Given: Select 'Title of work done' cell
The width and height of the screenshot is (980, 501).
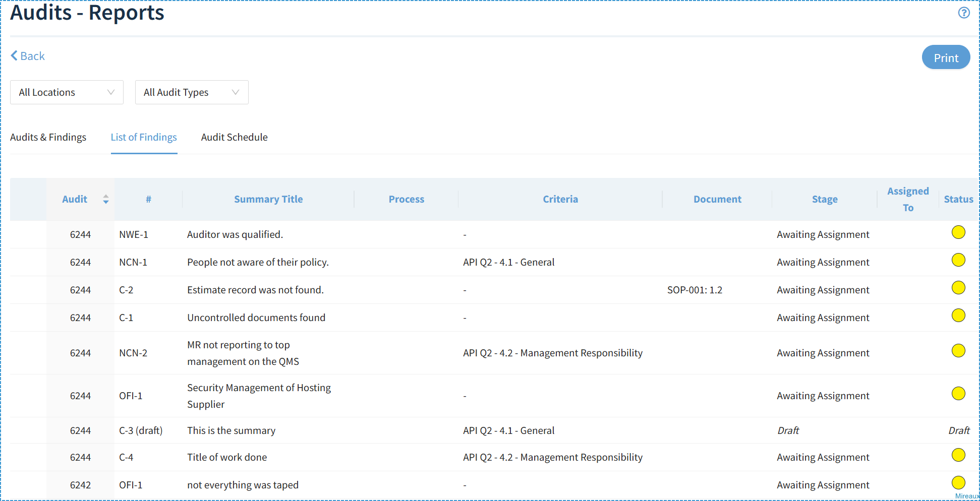Looking at the screenshot, I should coord(227,457).
